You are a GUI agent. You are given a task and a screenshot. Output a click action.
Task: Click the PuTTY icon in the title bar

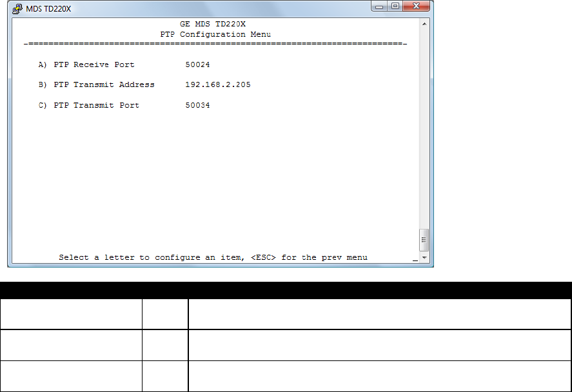tap(17, 9)
